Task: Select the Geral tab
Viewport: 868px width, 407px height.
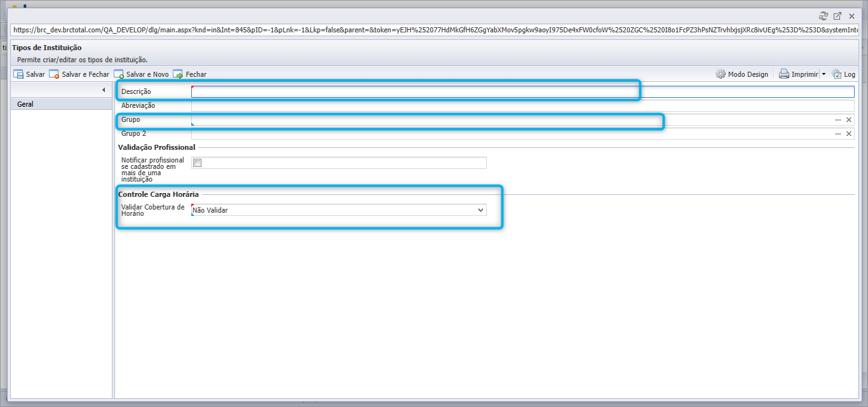Action: coord(62,104)
